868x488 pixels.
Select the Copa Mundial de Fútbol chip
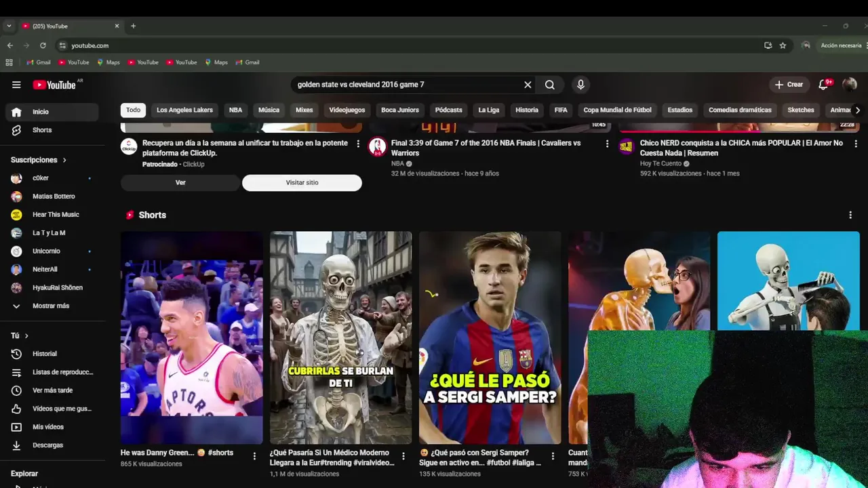(617, 110)
